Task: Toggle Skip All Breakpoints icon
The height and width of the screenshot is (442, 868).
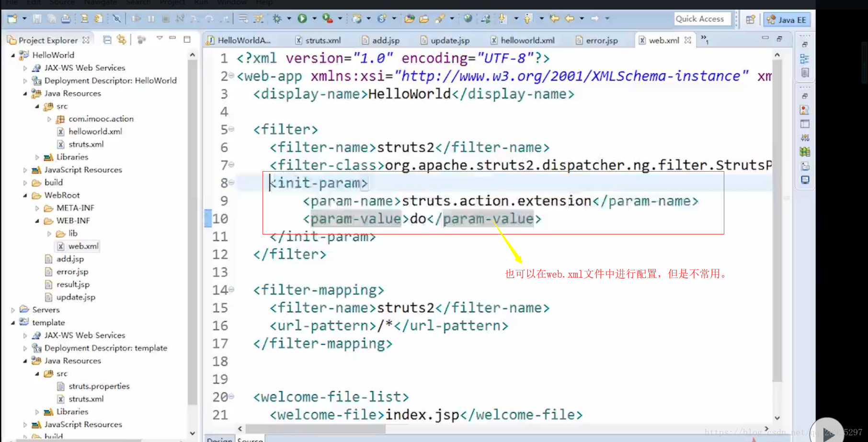Action: click(x=116, y=19)
